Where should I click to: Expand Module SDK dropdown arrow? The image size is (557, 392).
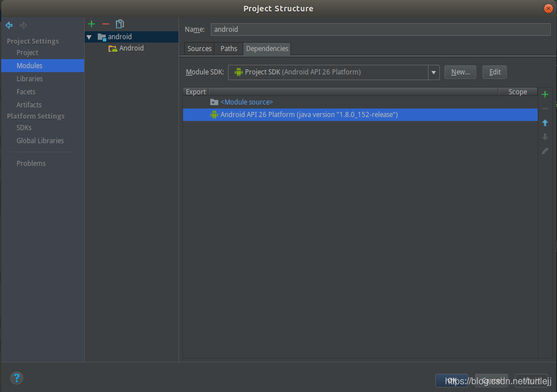[x=434, y=73]
